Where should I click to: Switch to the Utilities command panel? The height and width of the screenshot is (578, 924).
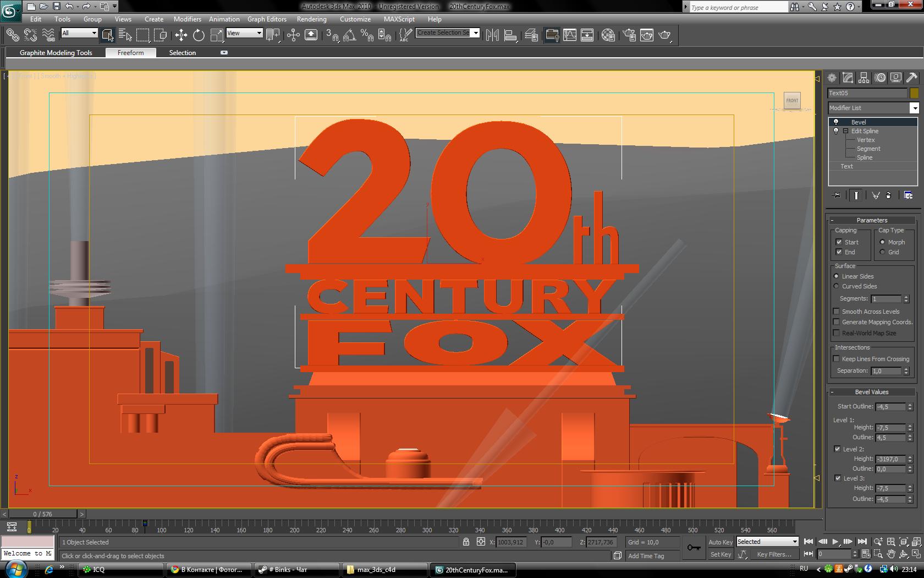click(x=912, y=78)
